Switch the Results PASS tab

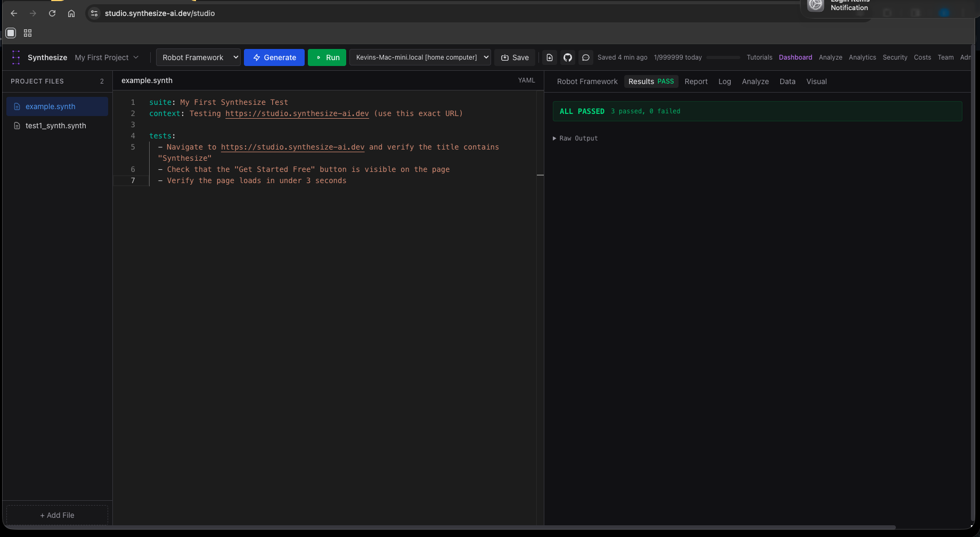pos(650,81)
